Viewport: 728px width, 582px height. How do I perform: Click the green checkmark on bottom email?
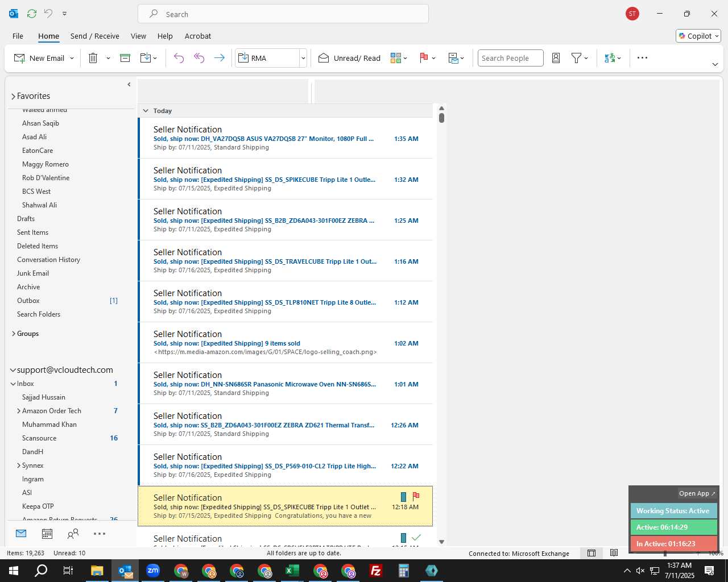tap(416, 537)
